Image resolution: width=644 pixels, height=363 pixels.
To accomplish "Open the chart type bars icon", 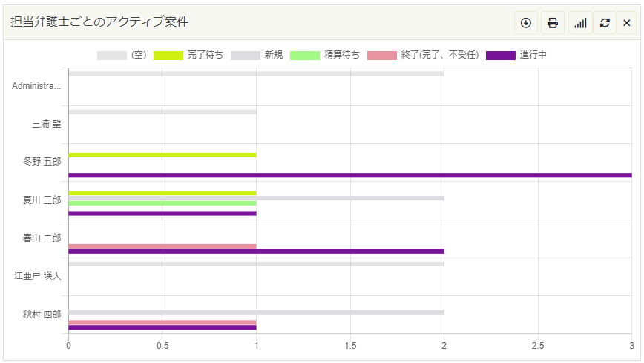I will click(x=580, y=23).
